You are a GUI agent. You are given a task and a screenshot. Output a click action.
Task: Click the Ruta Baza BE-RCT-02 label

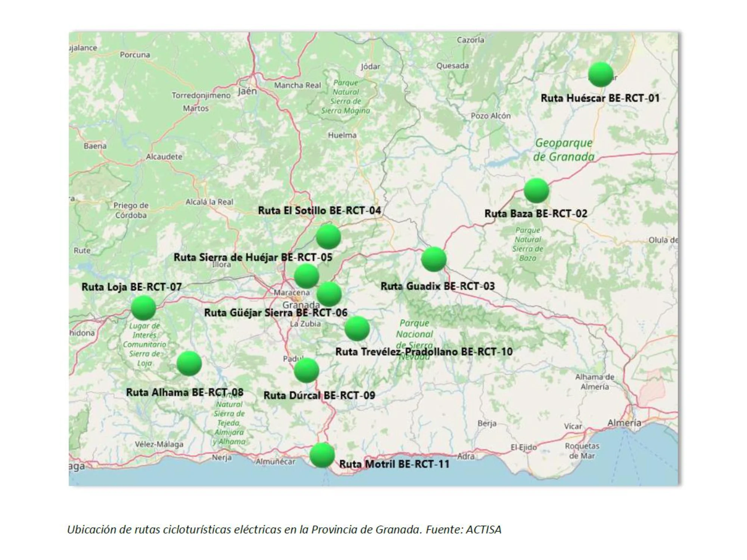(x=536, y=214)
